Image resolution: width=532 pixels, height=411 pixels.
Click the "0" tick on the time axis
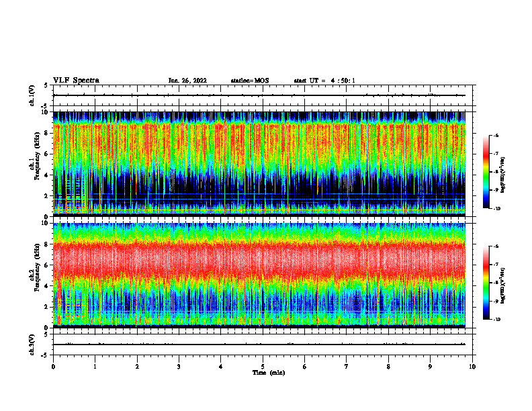(53, 367)
